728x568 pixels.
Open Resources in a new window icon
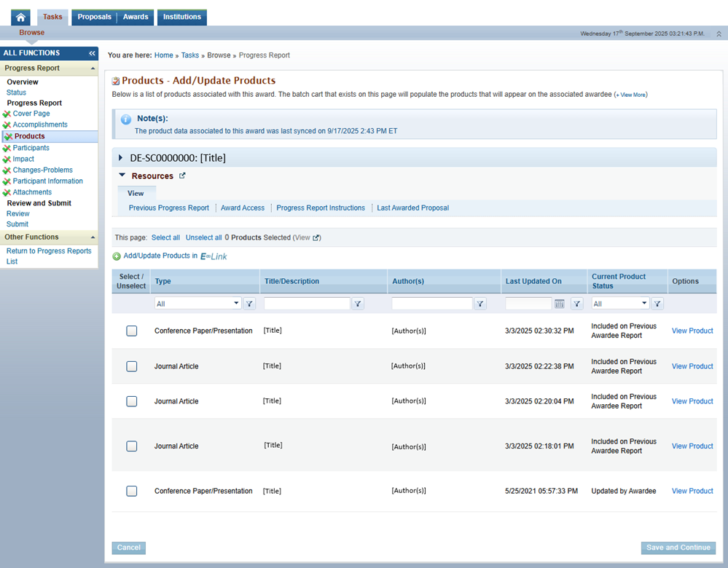pos(182,175)
